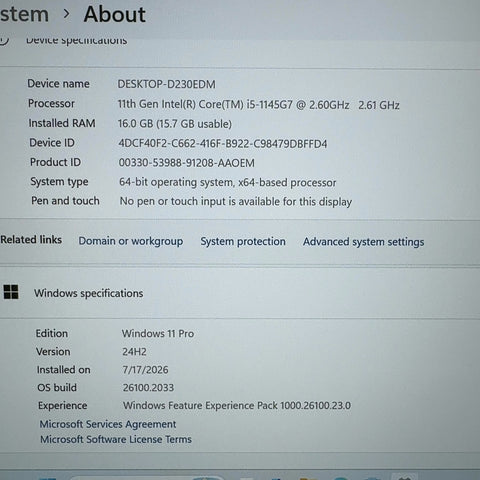Select the 64-bit operating system text

tap(228, 182)
